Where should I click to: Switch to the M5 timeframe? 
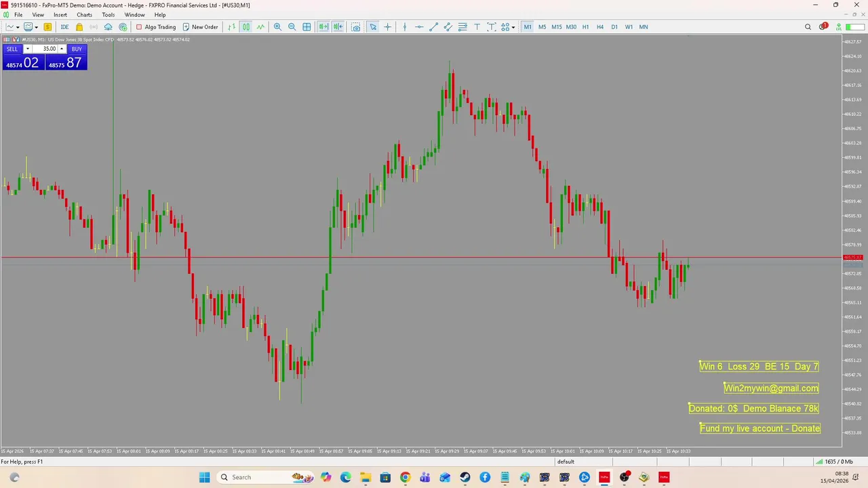542,27
